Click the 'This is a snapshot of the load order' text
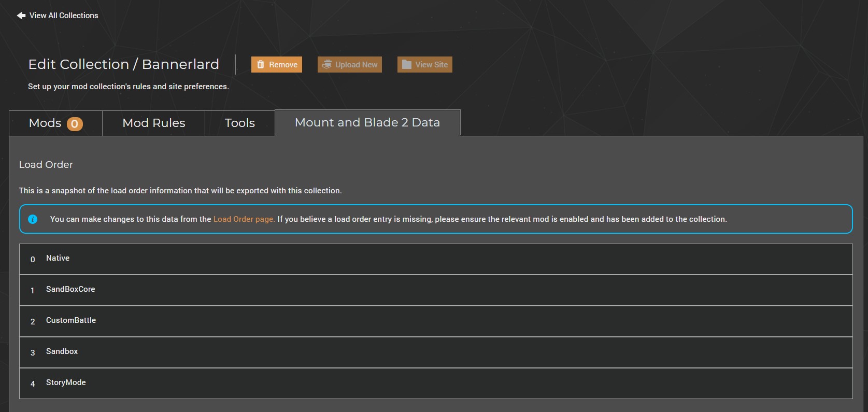The width and height of the screenshot is (868, 412). 180,191
